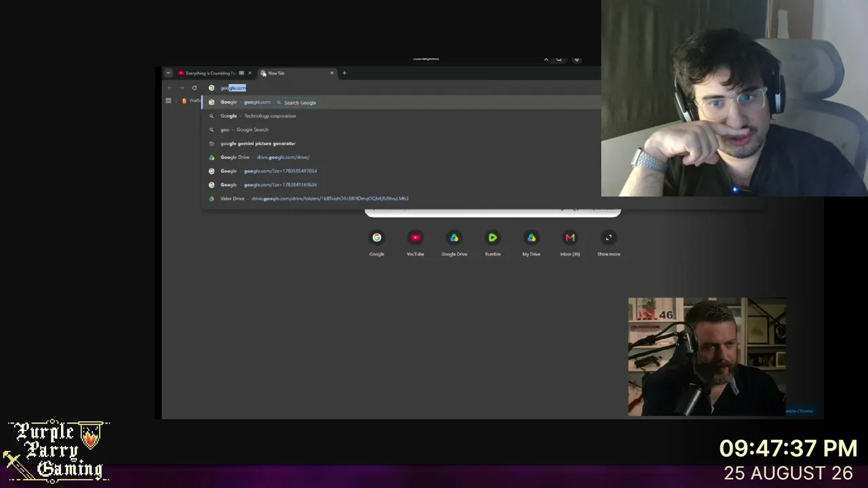
Task: Open the Google shortcut on New Tab page
Action: click(x=376, y=242)
